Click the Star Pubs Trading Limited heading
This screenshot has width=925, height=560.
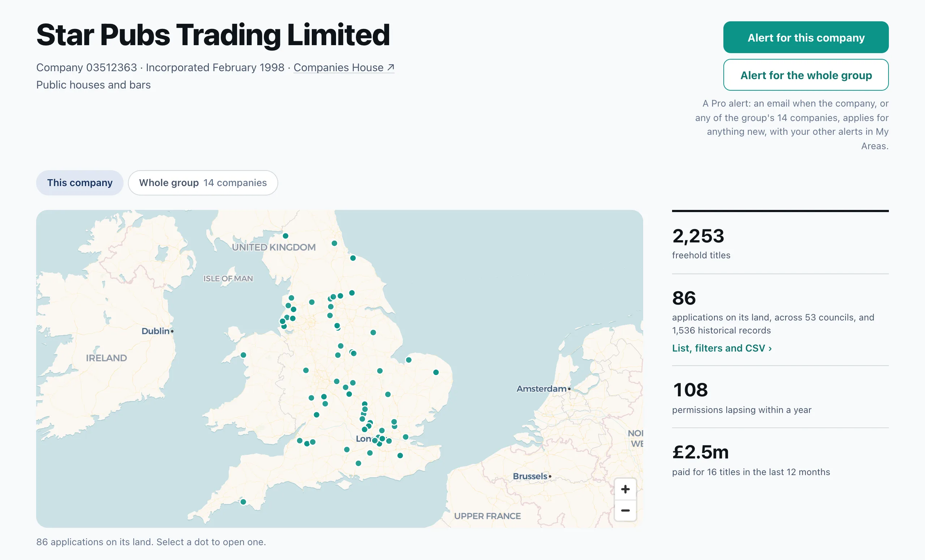pyautogui.click(x=213, y=35)
